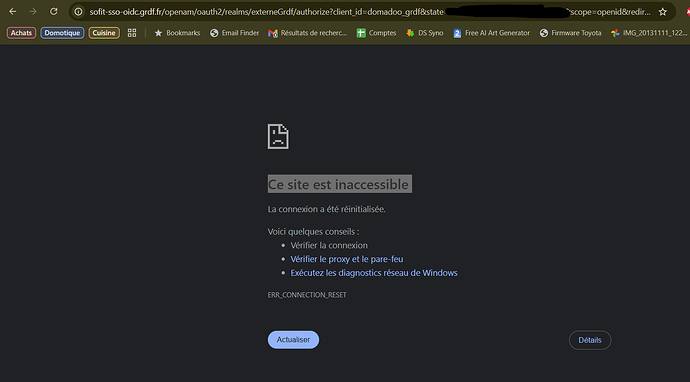690x382 pixels.
Task: Open the DS Syno bookmark
Action: pyautogui.click(x=425, y=33)
